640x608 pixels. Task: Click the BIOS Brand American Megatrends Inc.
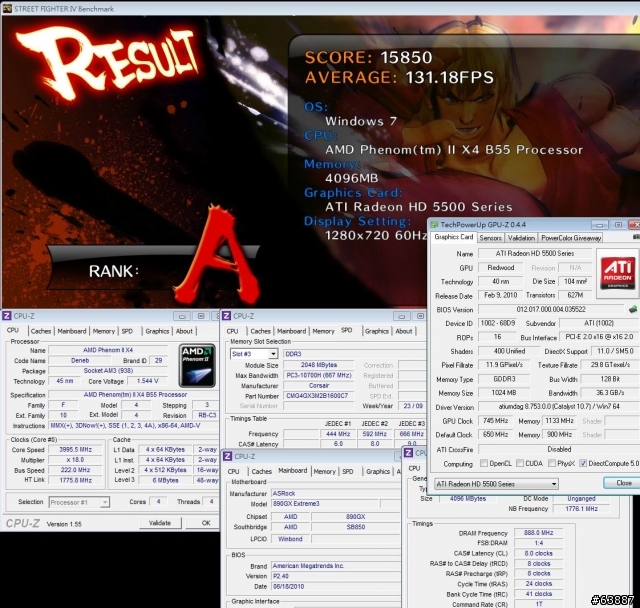335,566
